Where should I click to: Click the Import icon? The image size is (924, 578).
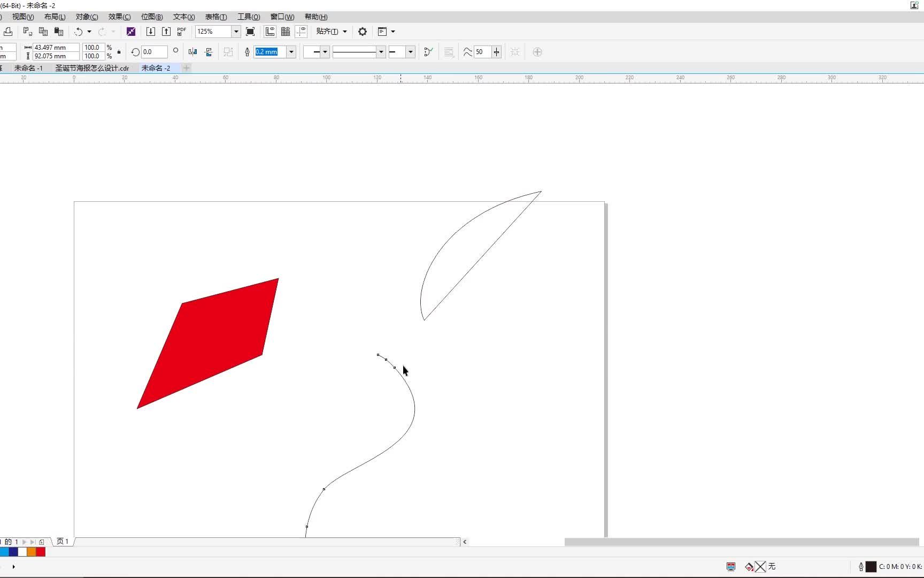tap(151, 32)
